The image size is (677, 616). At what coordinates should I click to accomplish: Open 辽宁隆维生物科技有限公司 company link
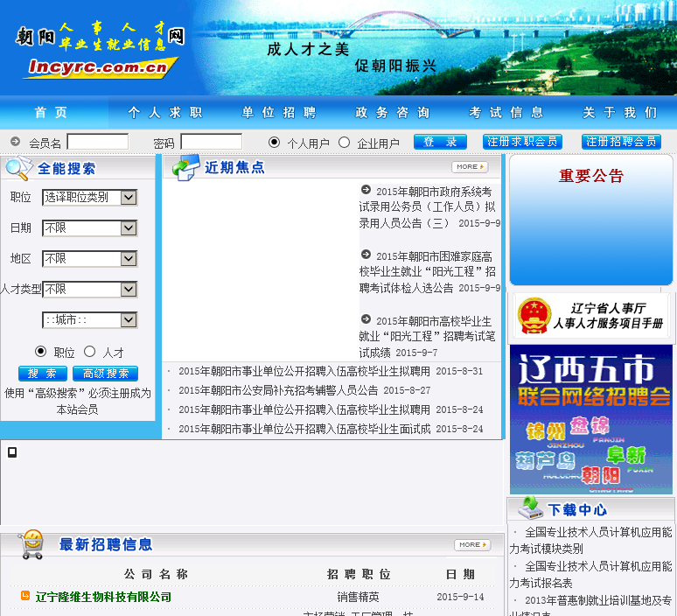[x=103, y=597]
